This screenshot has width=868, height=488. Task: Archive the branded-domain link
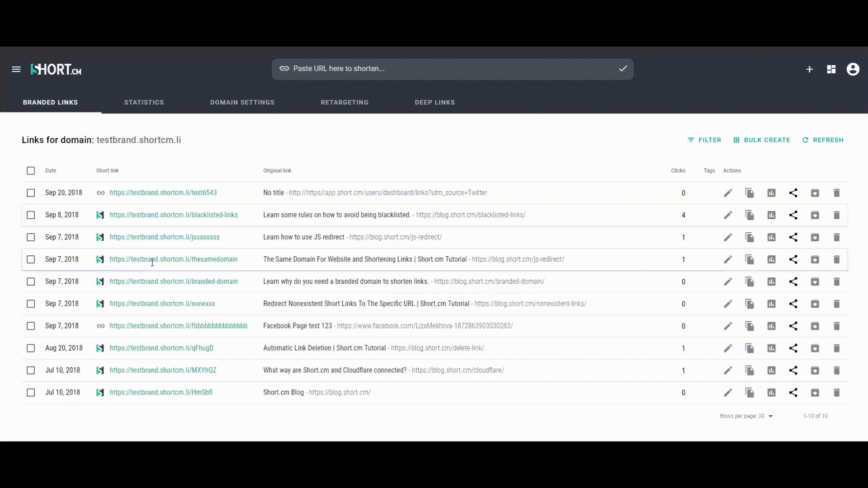pos(815,282)
